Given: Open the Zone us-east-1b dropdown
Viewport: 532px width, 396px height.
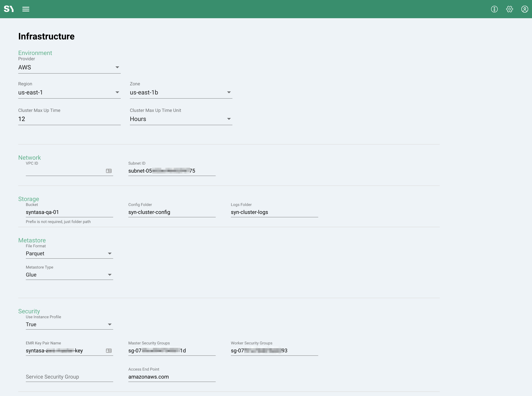Looking at the screenshot, I should 181,93.
